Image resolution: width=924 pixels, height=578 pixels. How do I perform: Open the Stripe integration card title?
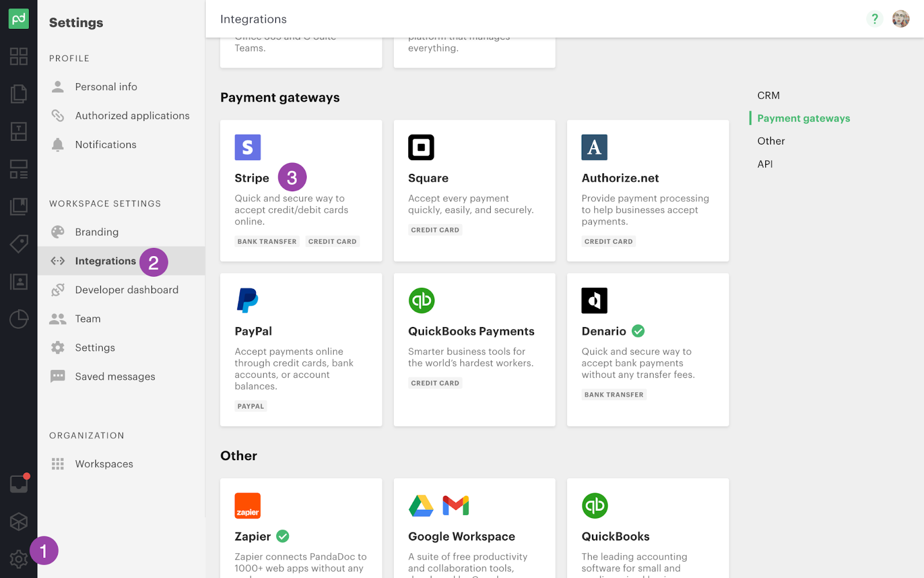[252, 178]
